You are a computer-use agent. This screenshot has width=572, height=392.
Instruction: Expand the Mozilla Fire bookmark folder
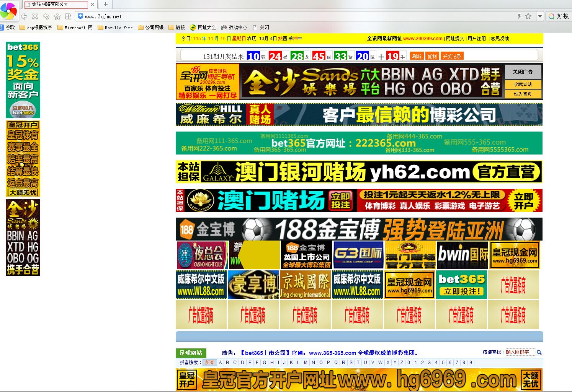coord(115,28)
